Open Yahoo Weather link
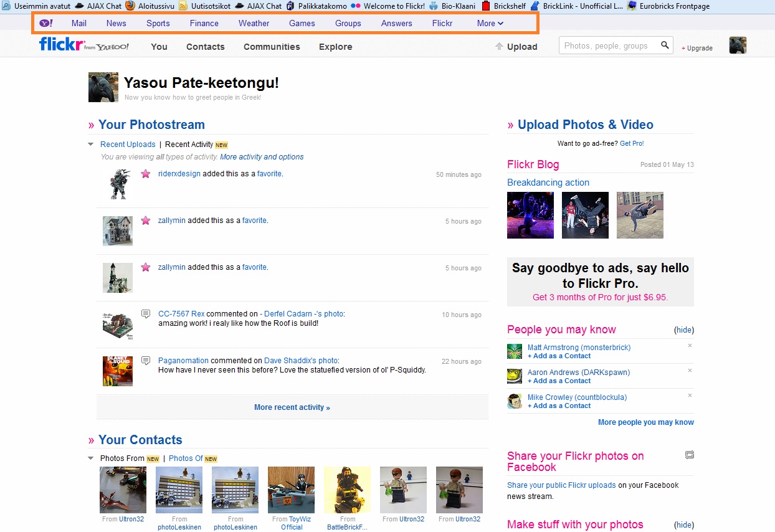This screenshot has height=532, width=775. click(254, 23)
